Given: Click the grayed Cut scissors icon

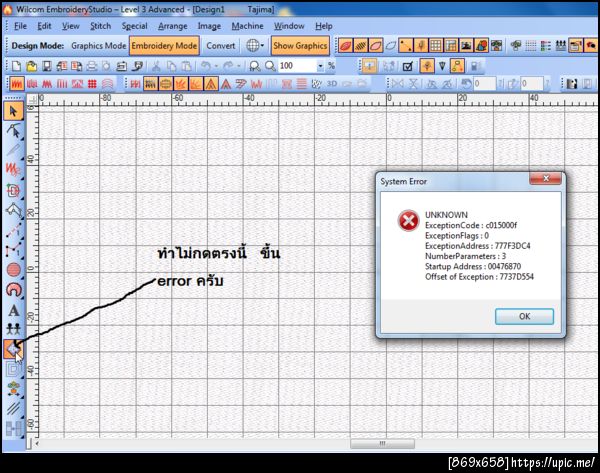Looking at the screenshot, I should pos(156,66).
